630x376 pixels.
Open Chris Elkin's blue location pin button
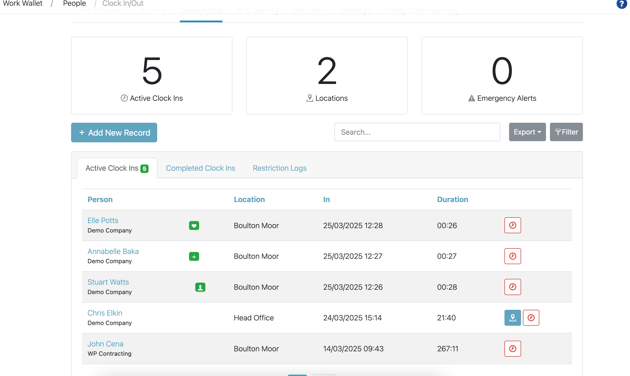pyautogui.click(x=512, y=318)
